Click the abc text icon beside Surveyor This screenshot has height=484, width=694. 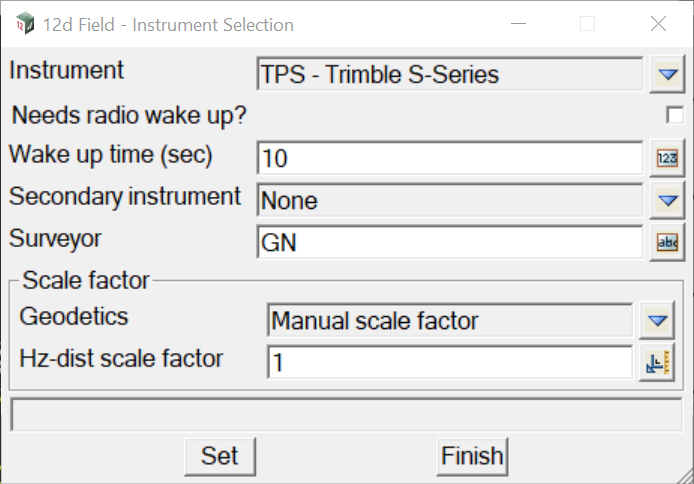click(666, 242)
